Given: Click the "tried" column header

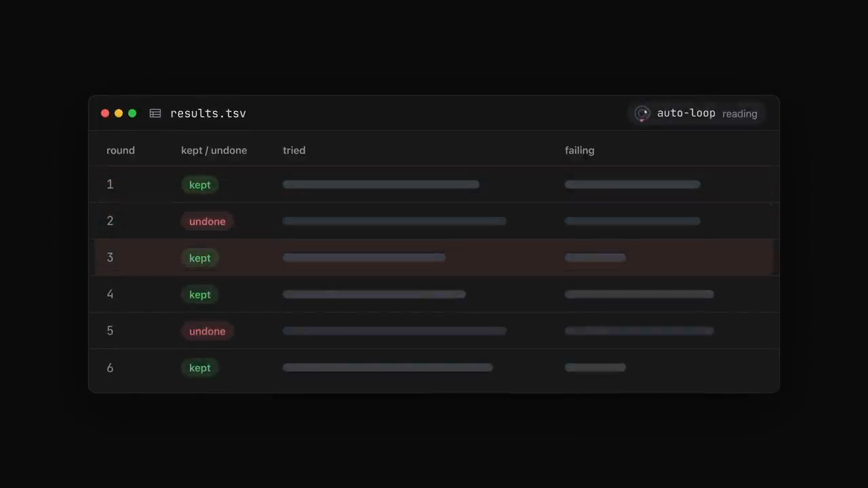Looking at the screenshot, I should (294, 150).
